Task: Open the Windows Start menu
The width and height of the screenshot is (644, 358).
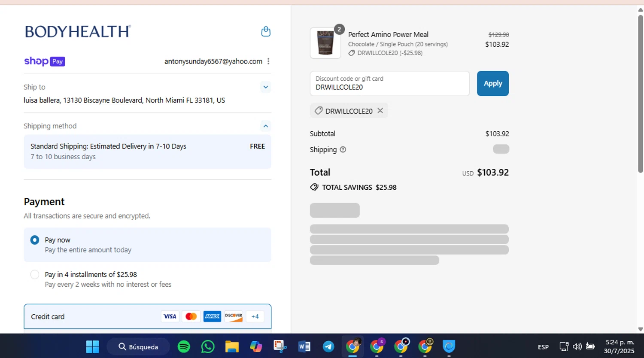Action: point(92,346)
